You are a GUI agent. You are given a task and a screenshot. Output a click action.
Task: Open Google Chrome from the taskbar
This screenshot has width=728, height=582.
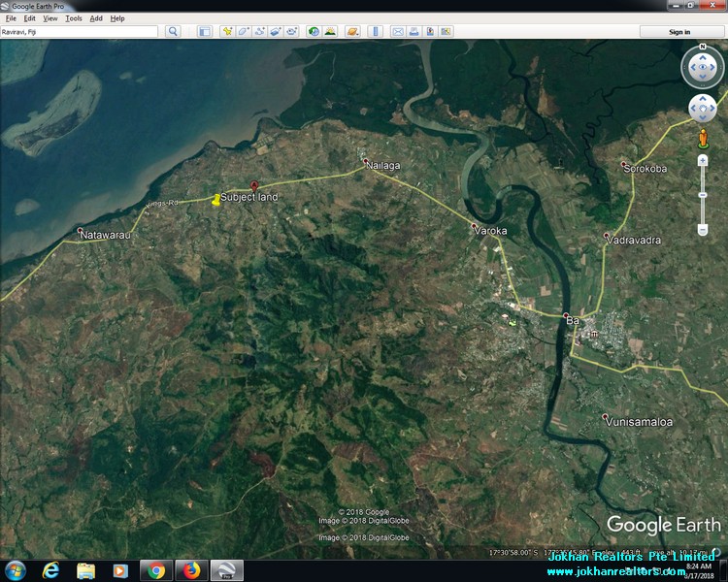[x=155, y=570]
